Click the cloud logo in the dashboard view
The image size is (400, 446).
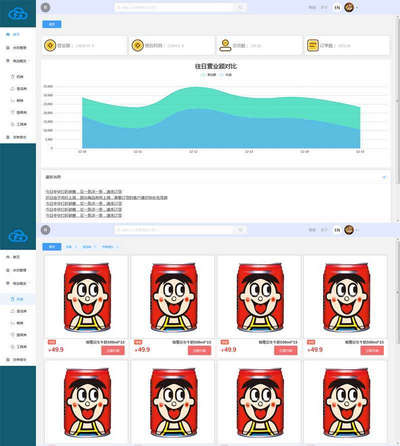pyautogui.click(x=18, y=14)
